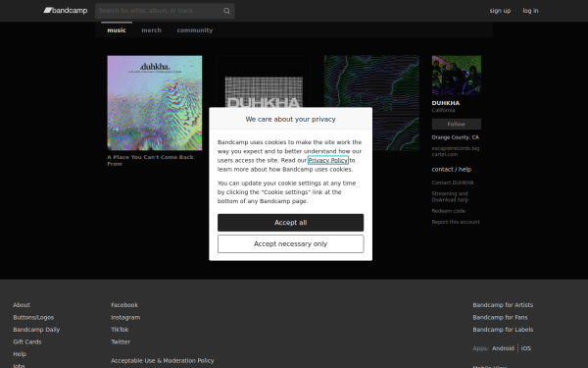588x368 pixels.
Task: Open A Place You Can't Come Back From title
Action: (150, 160)
